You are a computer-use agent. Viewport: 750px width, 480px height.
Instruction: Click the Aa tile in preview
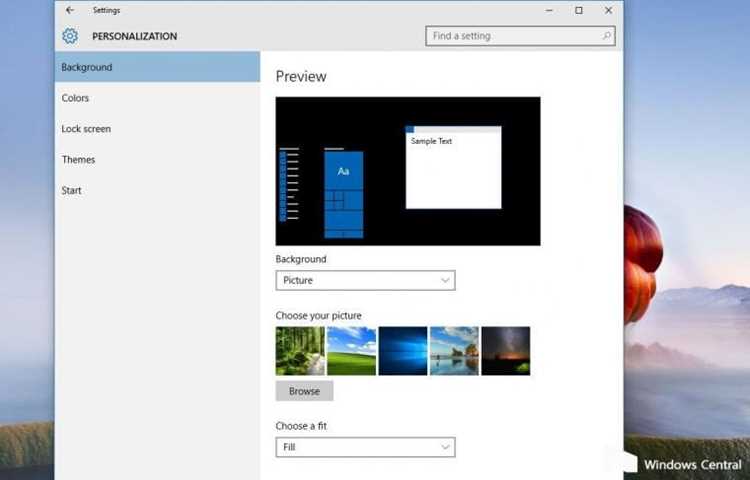(343, 171)
